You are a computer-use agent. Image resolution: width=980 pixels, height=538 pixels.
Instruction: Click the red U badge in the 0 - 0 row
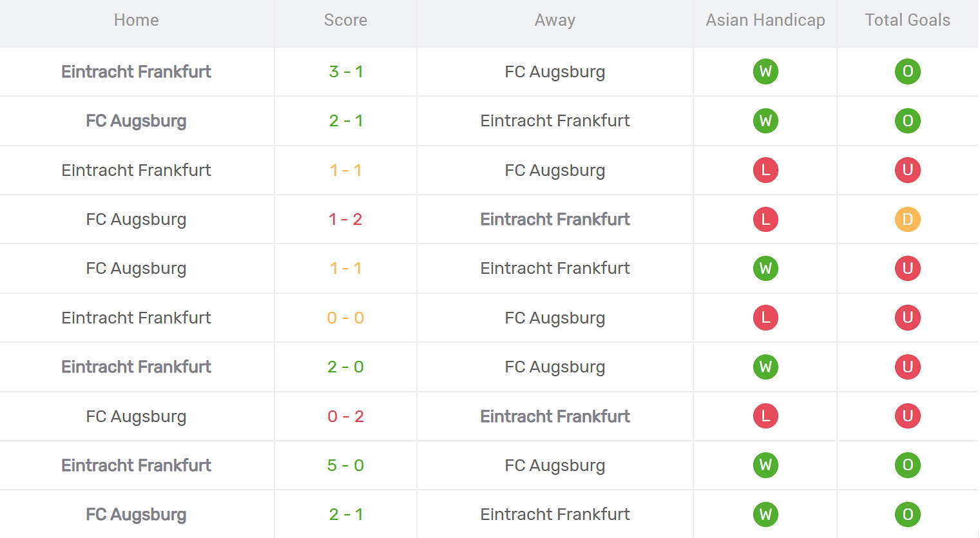click(907, 318)
